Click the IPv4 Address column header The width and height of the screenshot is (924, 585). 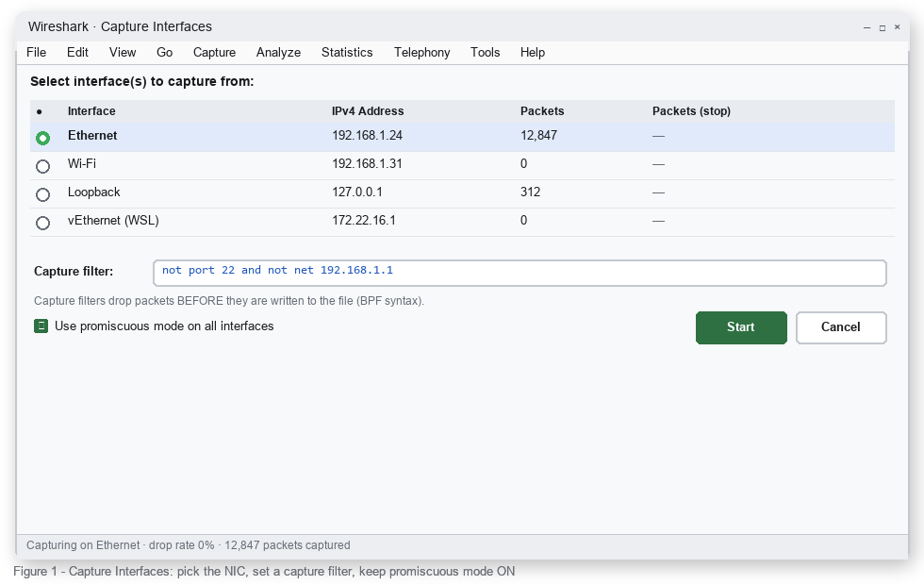[x=368, y=111]
